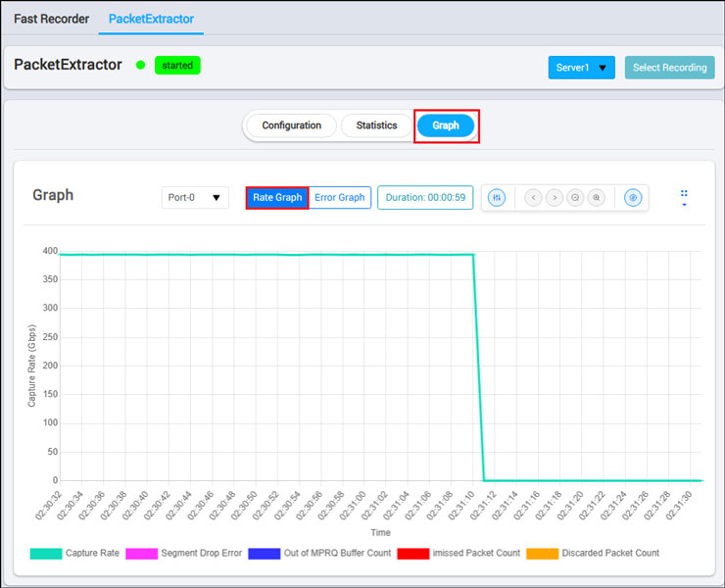The height and width of the screenshot is (588, 725).
Task: Zoom out of the graph
Action: [575, 198]
